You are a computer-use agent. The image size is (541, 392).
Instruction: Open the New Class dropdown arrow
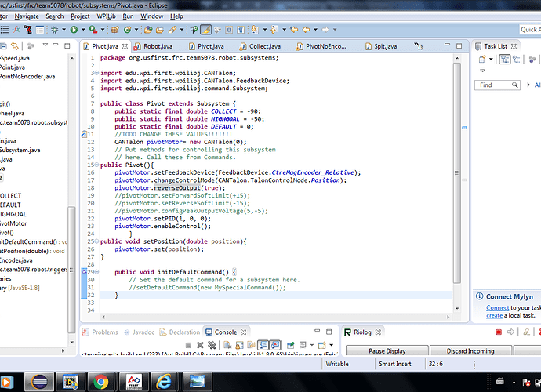[136, 30]
